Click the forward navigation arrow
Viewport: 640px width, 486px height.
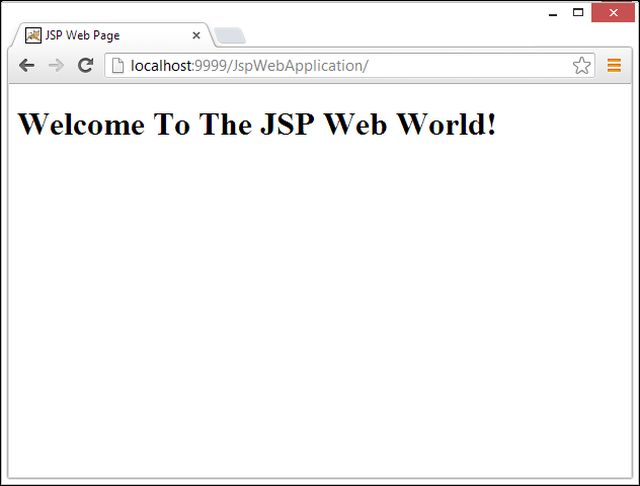click(56, 65)
